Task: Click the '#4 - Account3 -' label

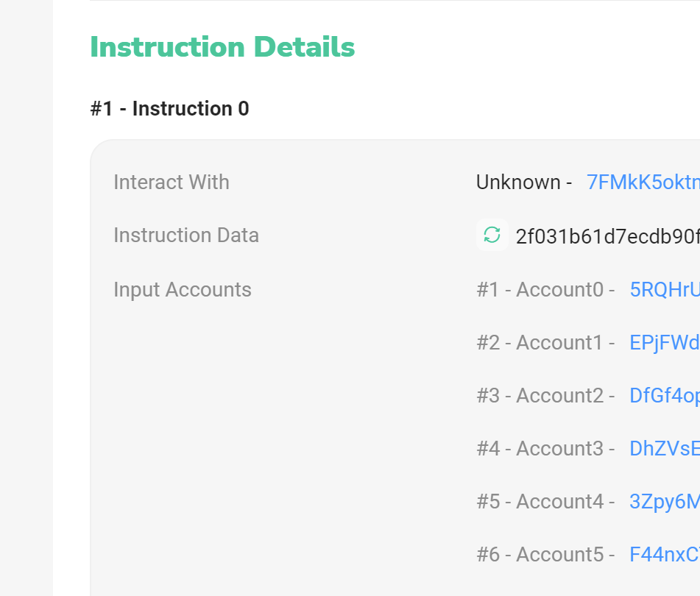Action: point(545,449)
